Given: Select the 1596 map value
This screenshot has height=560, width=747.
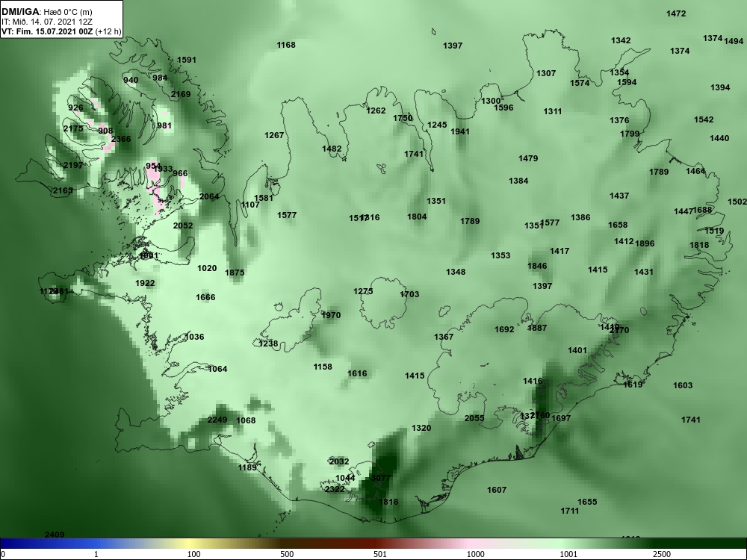Looking at the screenshot, I should 503,108.
